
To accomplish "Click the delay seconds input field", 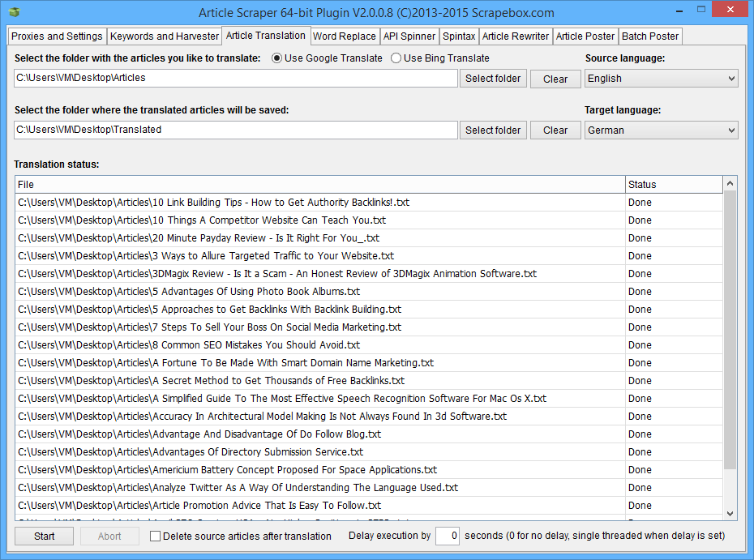I will click(448, 536).
